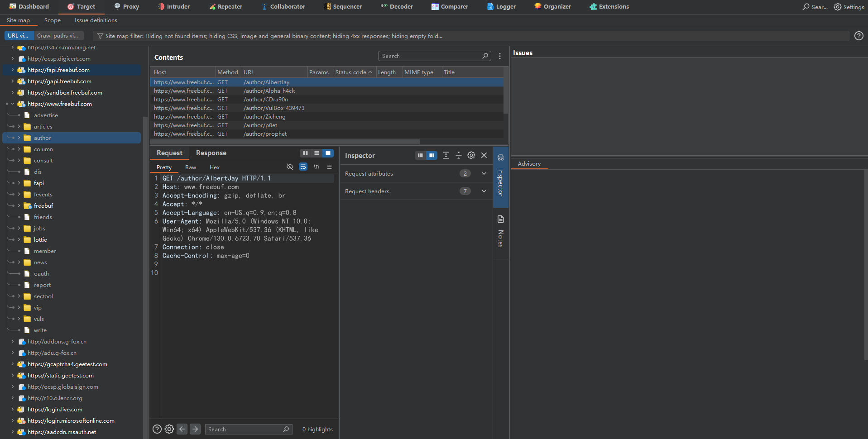Toggle showing \n newline characters
The image size is (868, 439).
click(x=316, y=167)
